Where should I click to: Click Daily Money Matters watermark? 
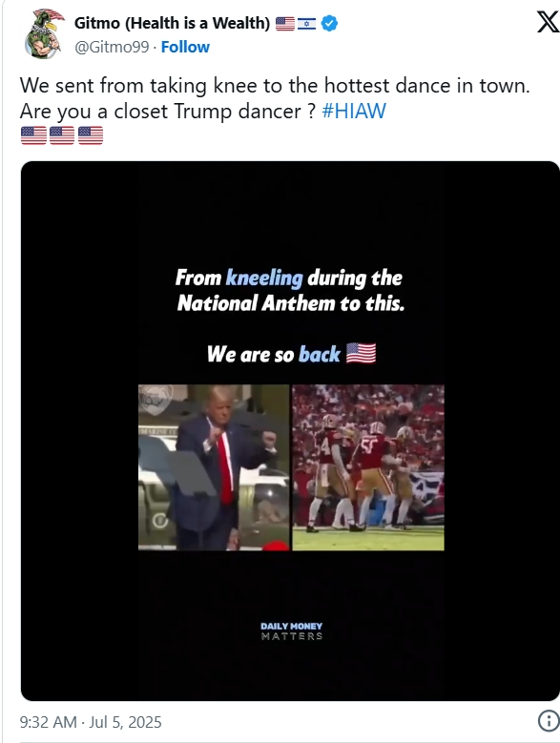coord(291,631)
